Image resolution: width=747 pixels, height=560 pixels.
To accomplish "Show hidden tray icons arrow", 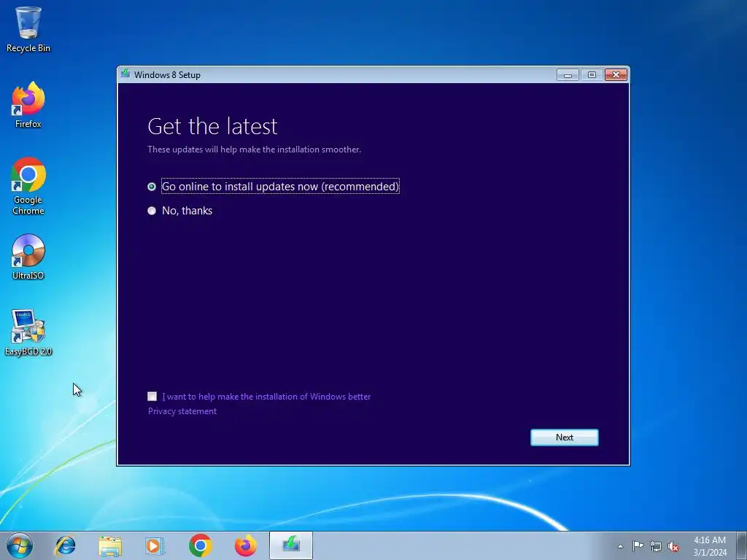I will click(620, 546).
